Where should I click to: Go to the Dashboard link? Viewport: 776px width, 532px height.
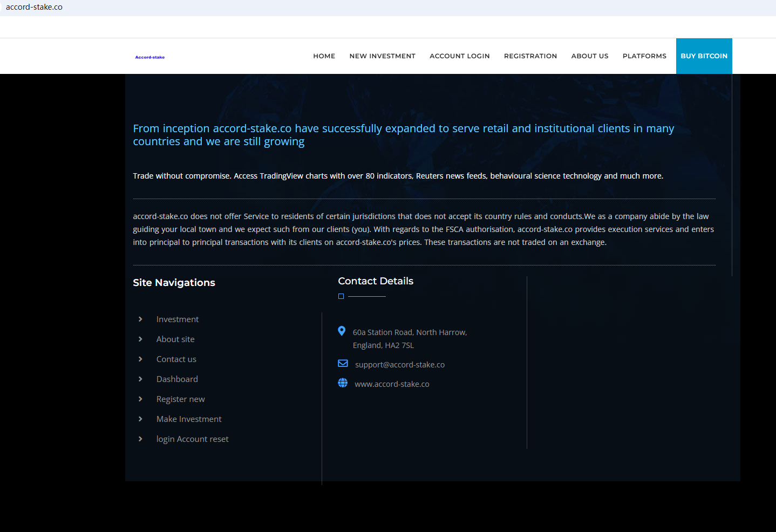tap(177, 379)
